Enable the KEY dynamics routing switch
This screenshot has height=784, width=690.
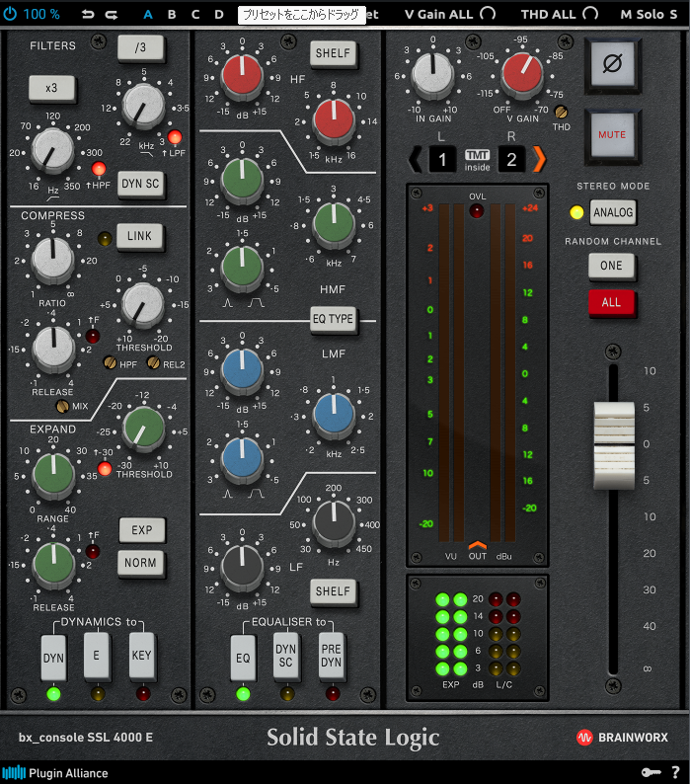[141, 655]
